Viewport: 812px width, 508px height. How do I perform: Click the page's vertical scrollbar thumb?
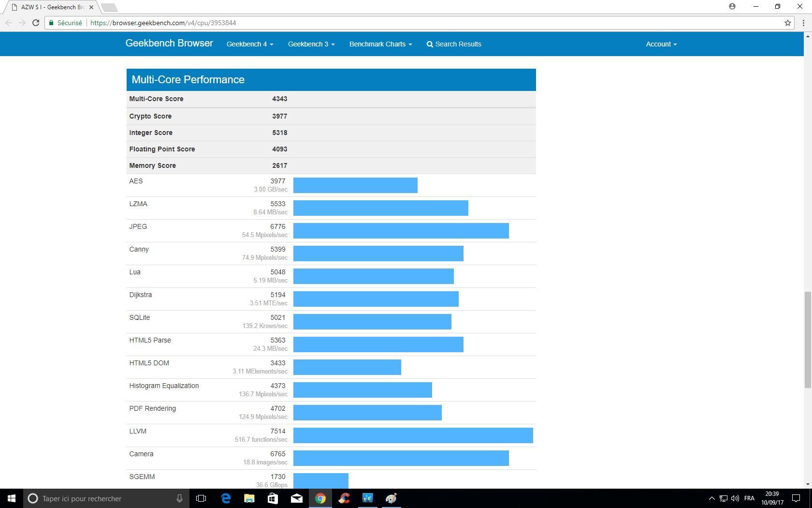click(x=807, y=340)
